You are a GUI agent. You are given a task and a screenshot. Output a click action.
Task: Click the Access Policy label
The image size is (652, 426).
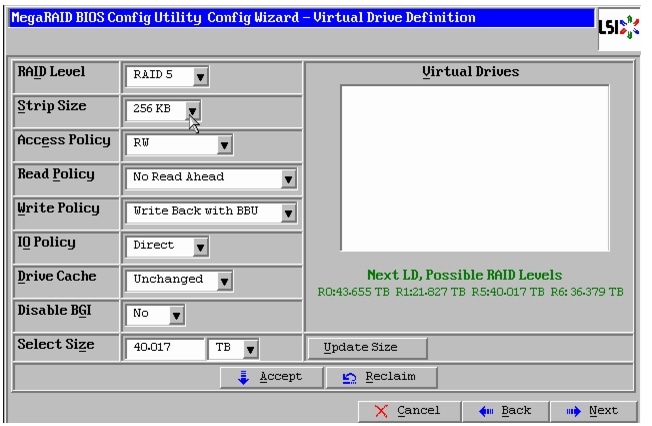(x=64, y=140)
